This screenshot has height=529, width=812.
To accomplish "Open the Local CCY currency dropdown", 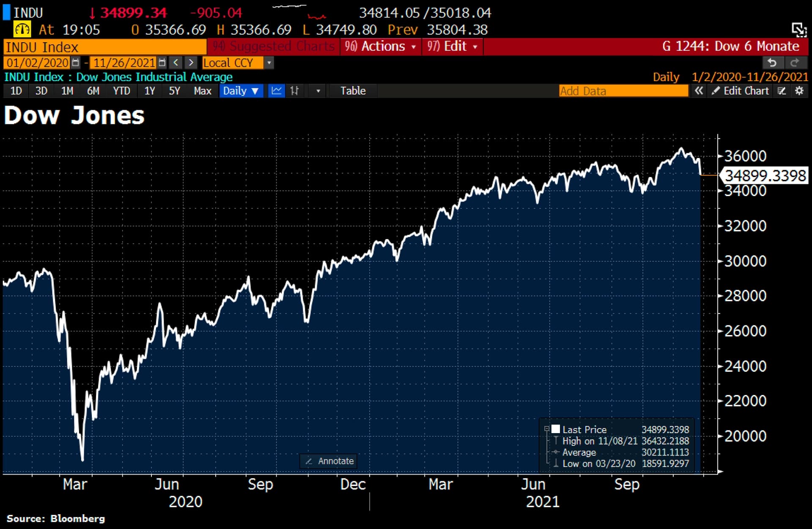I will pyautogui.click(x=269, y=63).
